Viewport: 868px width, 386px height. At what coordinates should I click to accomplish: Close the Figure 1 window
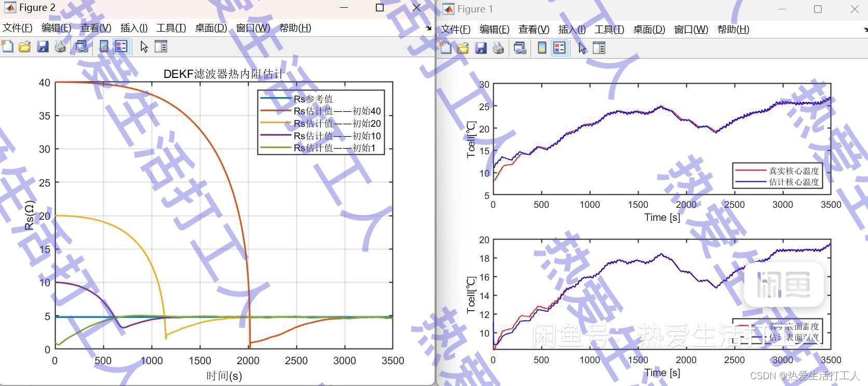(x=855, y=9)
